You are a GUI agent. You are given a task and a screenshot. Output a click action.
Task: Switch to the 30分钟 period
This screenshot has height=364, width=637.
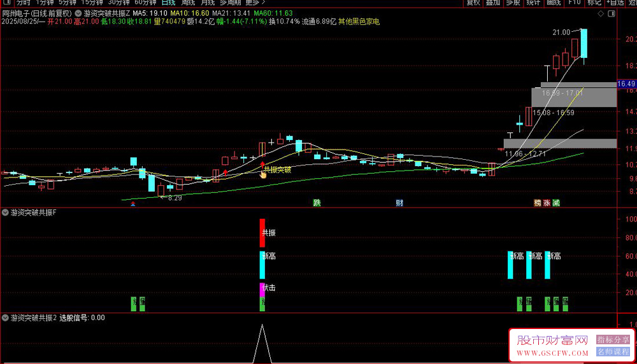(118, 3)
